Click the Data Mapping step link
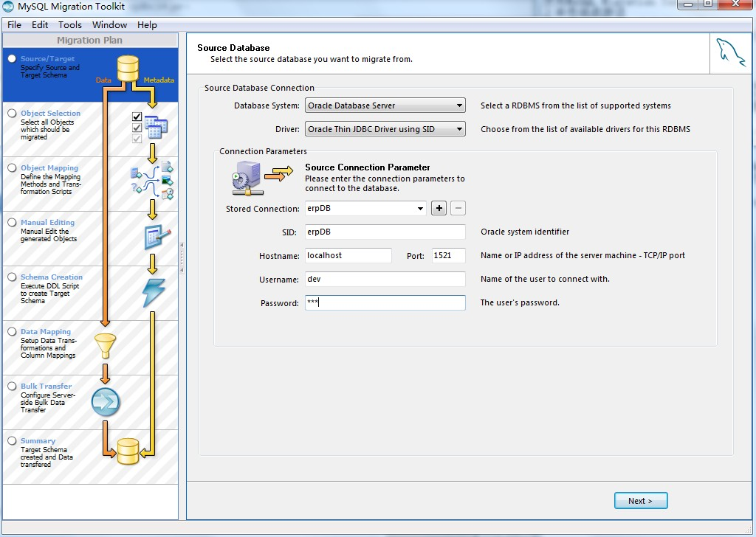This screenshot has height=537, width=756. pos(46,332)
